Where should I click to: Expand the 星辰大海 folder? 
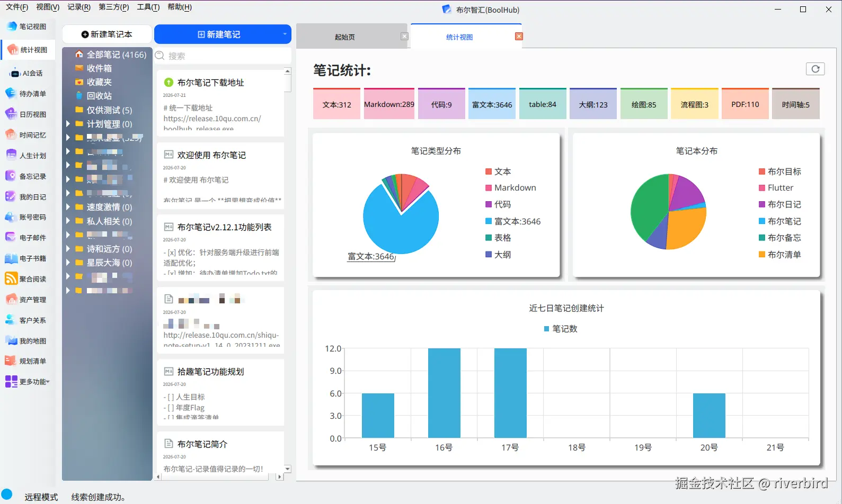68,262
